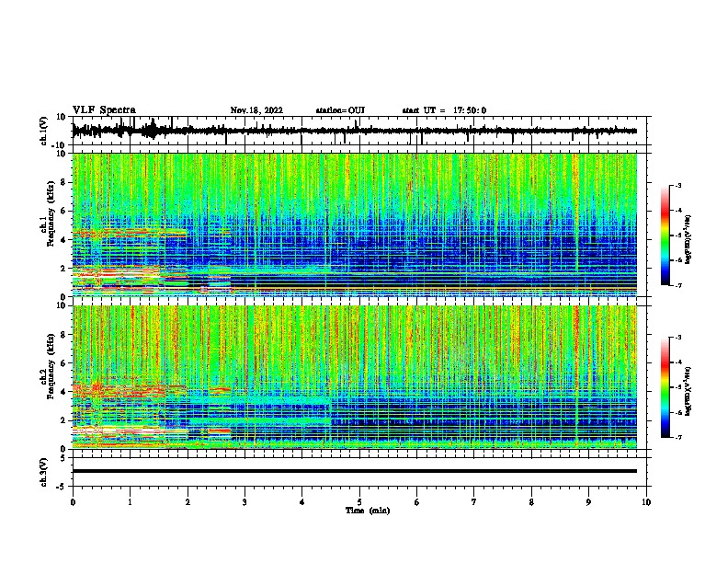Click the x-axis tick label "2"

click(188, 502)
